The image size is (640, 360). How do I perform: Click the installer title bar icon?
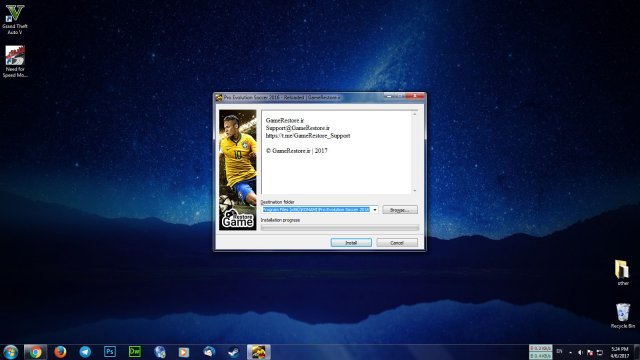[219, 98]
